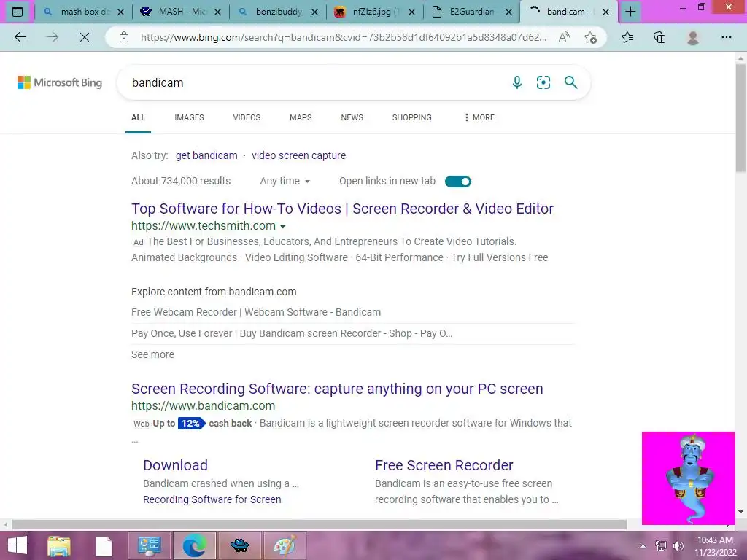Viewport: 747px width, 560px height.
Task: Close the 'mash box' tab
Action: [120, 12]
